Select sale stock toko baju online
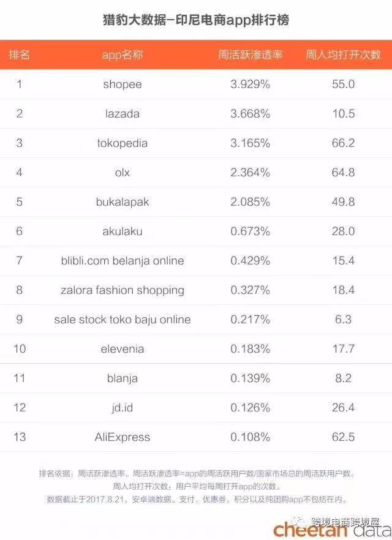This screenshot has height=540, width=392. pos(123,320)
